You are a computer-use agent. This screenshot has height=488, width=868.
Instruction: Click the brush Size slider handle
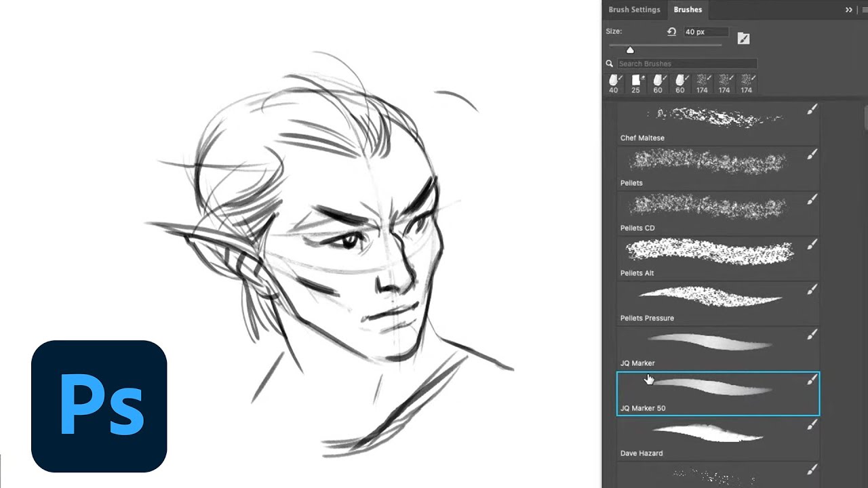[630, 50]
